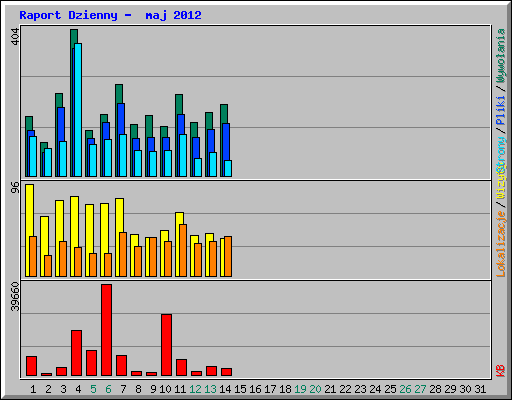Viewport: 512px width, 400px height.
Task: Click green weekend day label 5
Action: click(93, 389)
